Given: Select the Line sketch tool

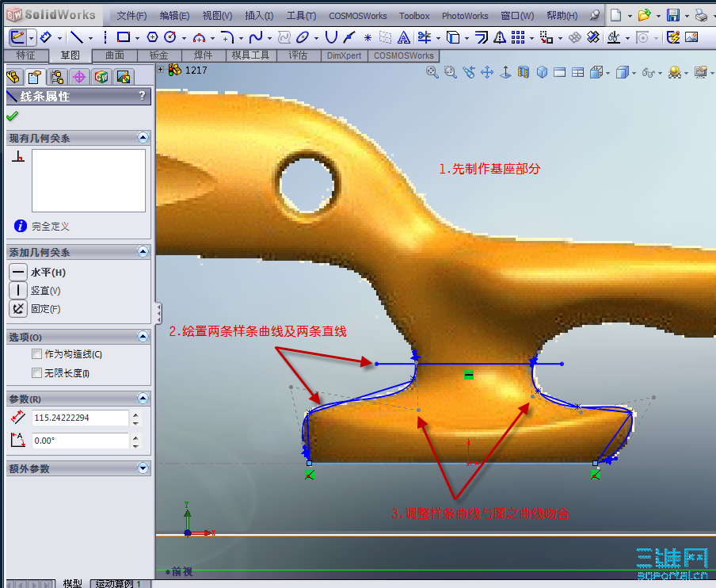Looking at the screenshot, I should (77, 37).
